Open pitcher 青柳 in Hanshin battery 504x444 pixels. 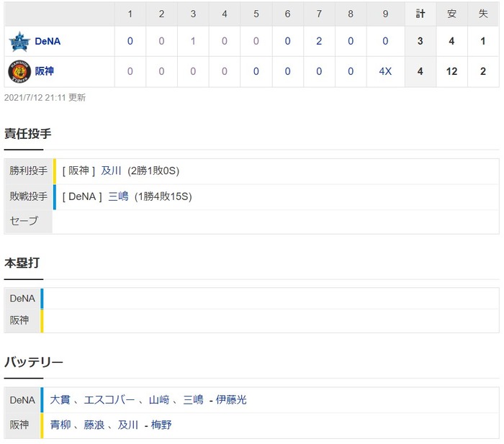(x=60, y=425)
